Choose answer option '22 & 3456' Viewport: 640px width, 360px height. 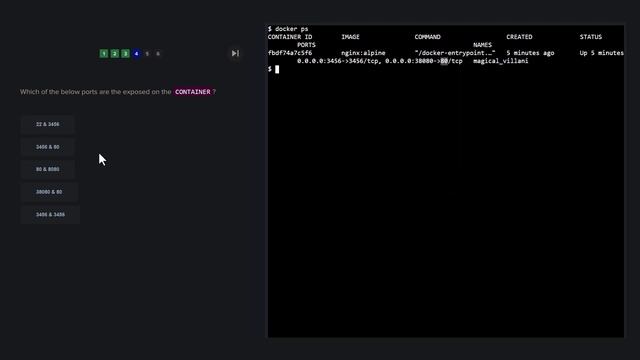click(x=48, y=124)
